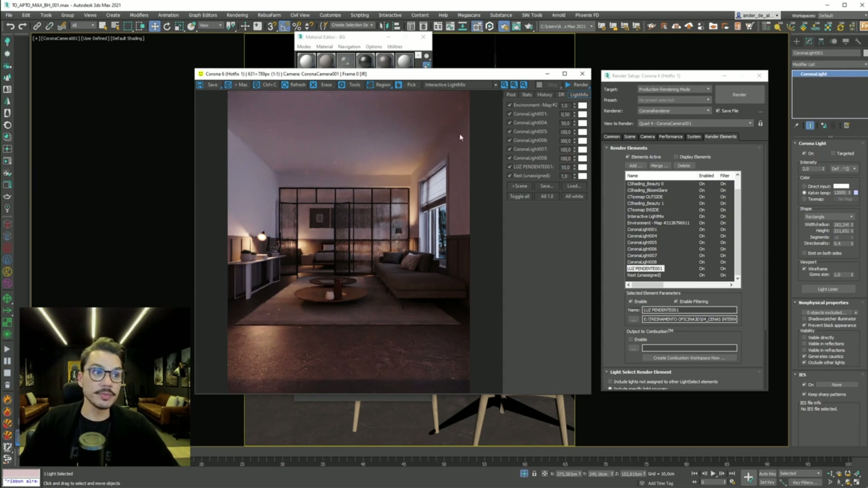Click the CoronaLight001 white color swatch
This screenshot has height=488, width=868.
(583, 114)
